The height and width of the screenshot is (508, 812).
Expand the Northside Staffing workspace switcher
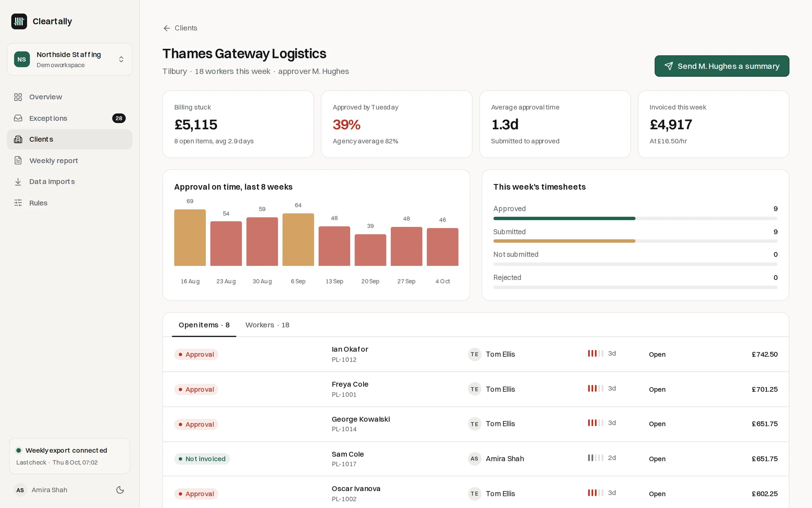click(70, 59)
